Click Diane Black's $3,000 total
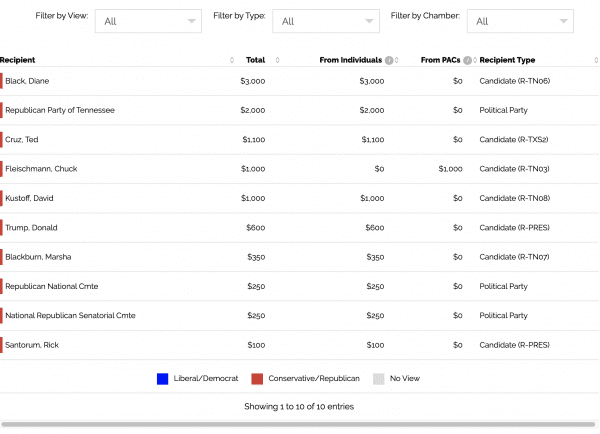Image resolution: width=600 pixels, height=434 pixels. [253, 81]
